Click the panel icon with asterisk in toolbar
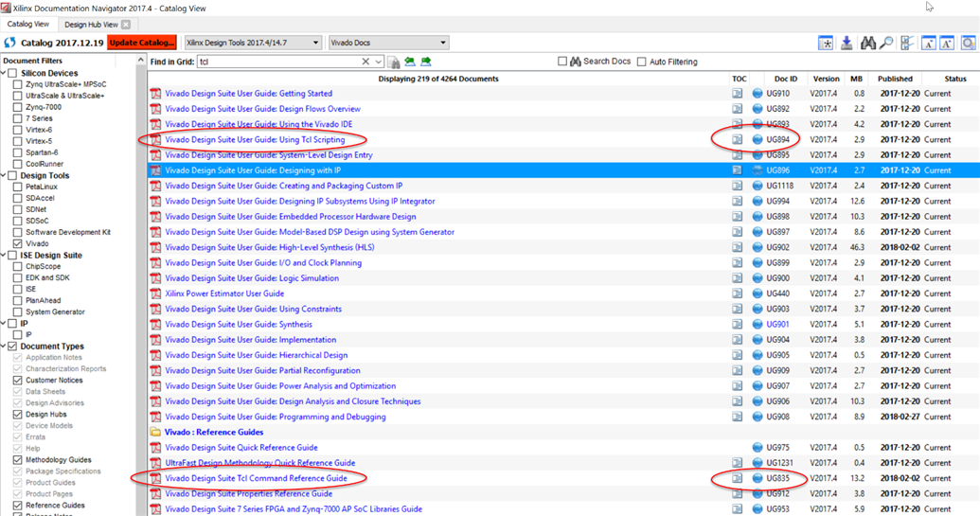 click(x=827, y=44)
